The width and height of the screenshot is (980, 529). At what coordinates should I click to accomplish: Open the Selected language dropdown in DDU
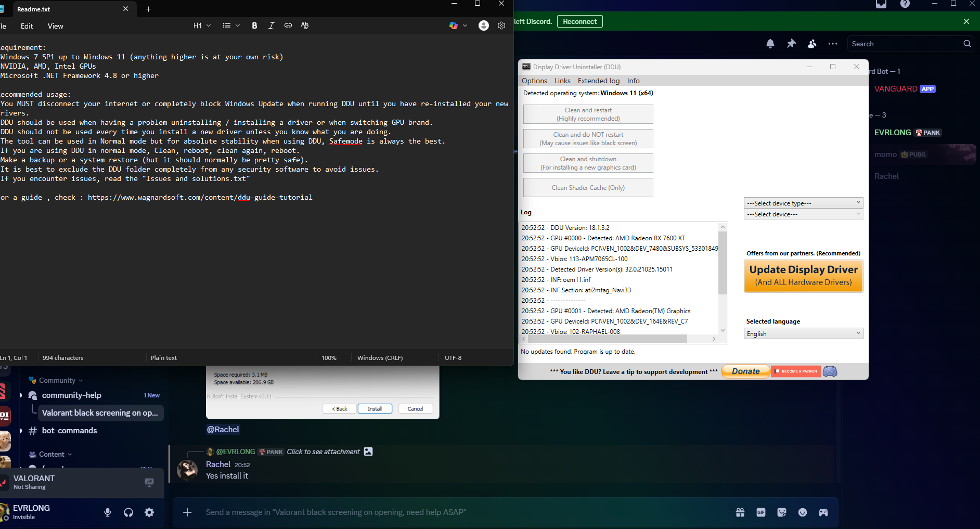pos(804,333)
